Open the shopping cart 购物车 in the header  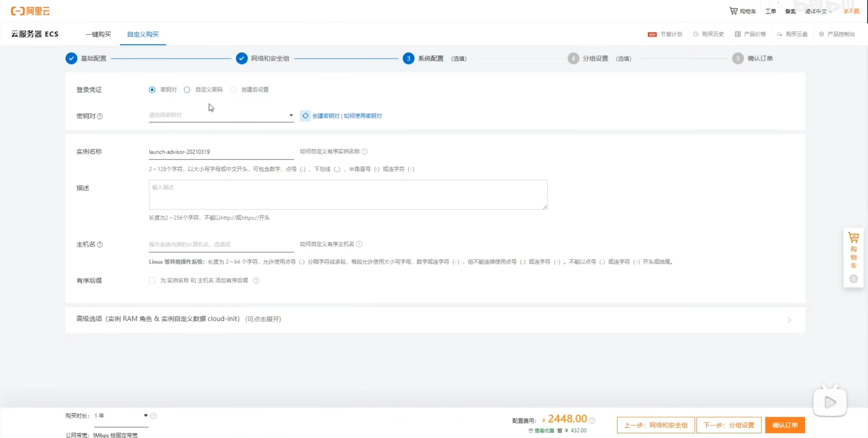pos(743,11)
